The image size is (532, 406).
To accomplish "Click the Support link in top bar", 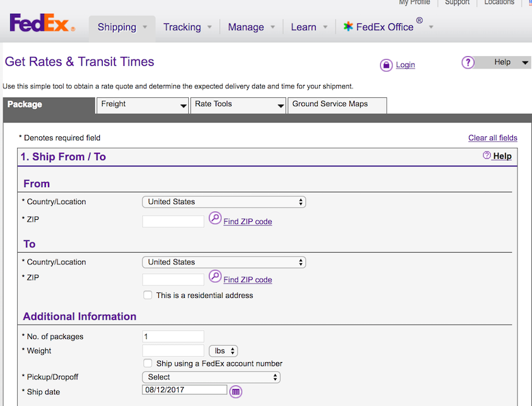I will (457, 2).
